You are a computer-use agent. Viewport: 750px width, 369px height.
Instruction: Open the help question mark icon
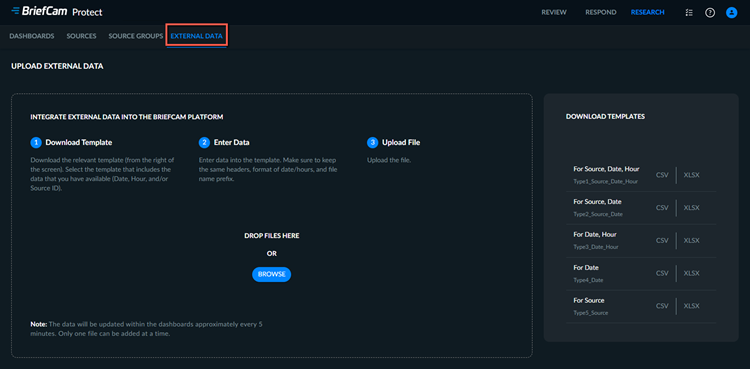[x=710, y=12]
